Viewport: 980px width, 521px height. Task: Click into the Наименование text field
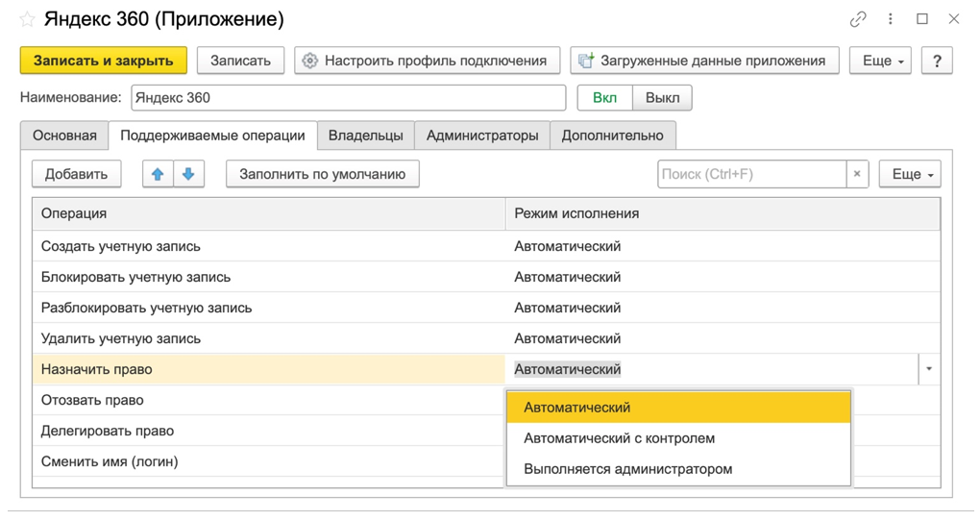[x=348, y=98]
